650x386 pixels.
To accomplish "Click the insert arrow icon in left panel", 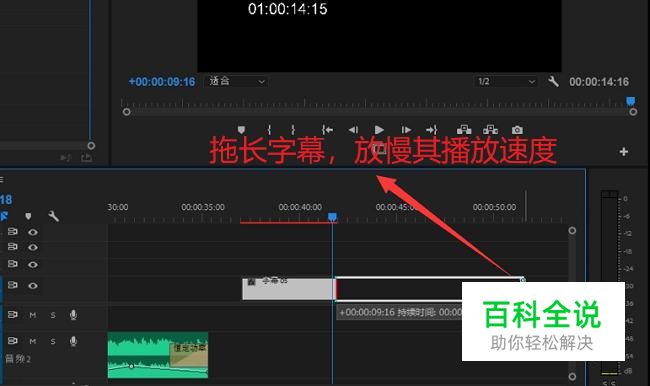I will click(x=65, y=158).
